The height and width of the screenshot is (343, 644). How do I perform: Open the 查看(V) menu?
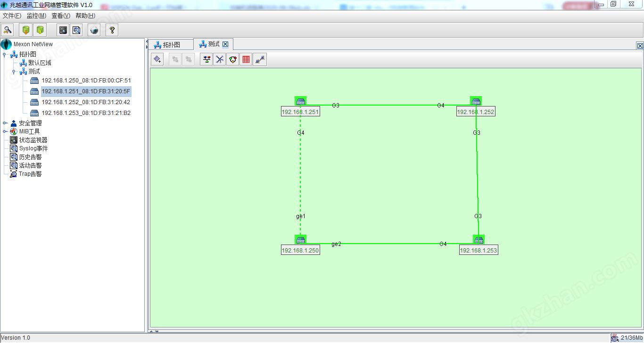tap(61, 16)
